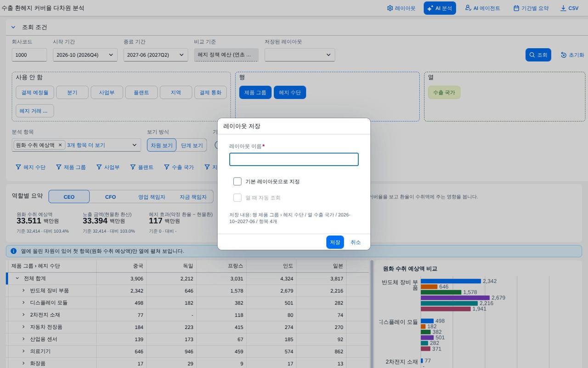Switch to the 영업 책임자 tab
This screenshot has width=588, height=368.
pyautogui.click(x=152, y=197)
